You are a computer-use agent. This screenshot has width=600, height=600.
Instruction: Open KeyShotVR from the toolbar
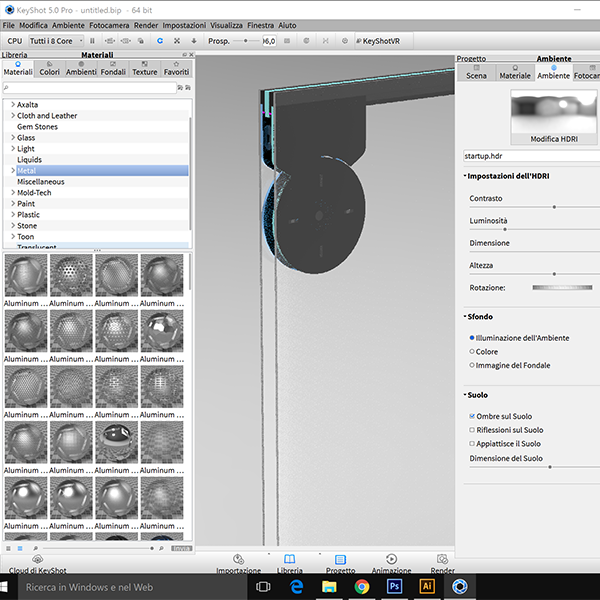378,41
